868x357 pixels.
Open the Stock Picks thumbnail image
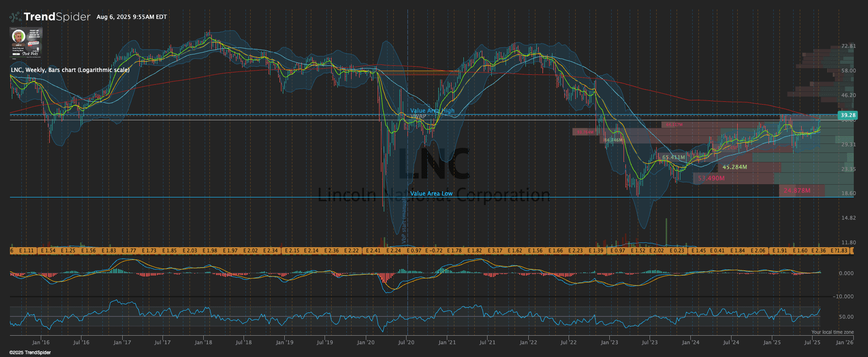tap(26, 42)
